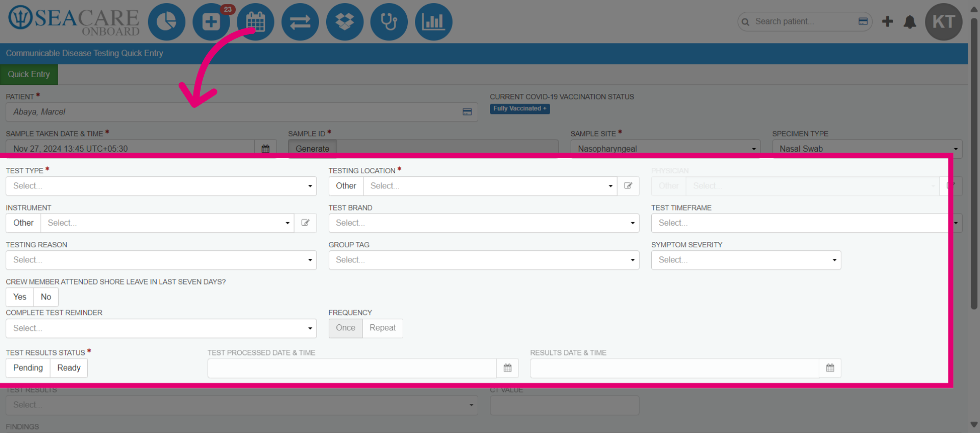Click Generate for Sample ID
Screen dimensions: 980x433
[x=312, y=149]
